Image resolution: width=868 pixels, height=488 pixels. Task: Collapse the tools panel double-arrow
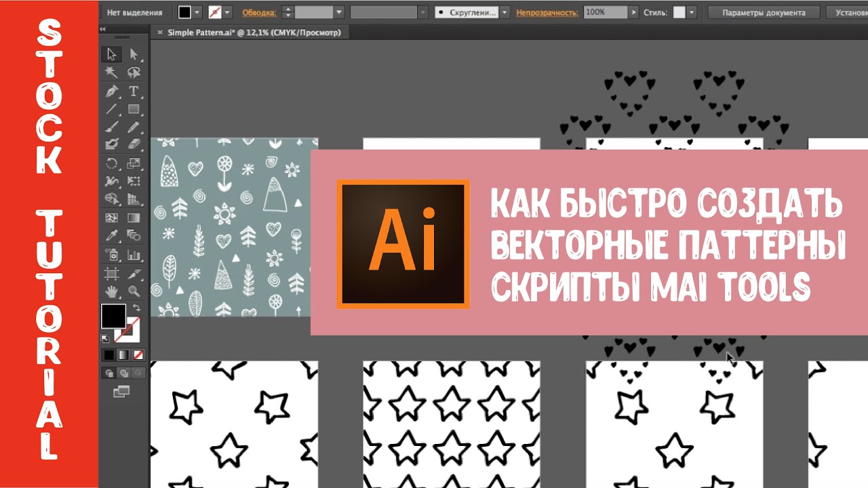click(102, 29)
